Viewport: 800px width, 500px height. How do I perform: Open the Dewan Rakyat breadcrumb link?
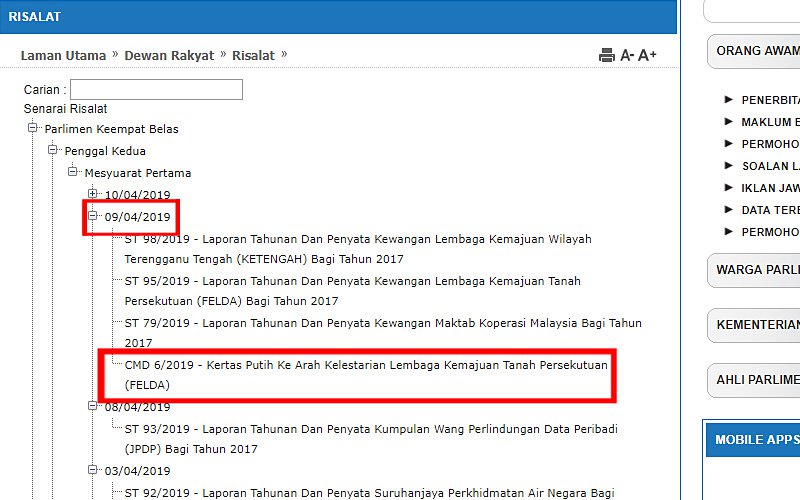click(x=169, y=56)
